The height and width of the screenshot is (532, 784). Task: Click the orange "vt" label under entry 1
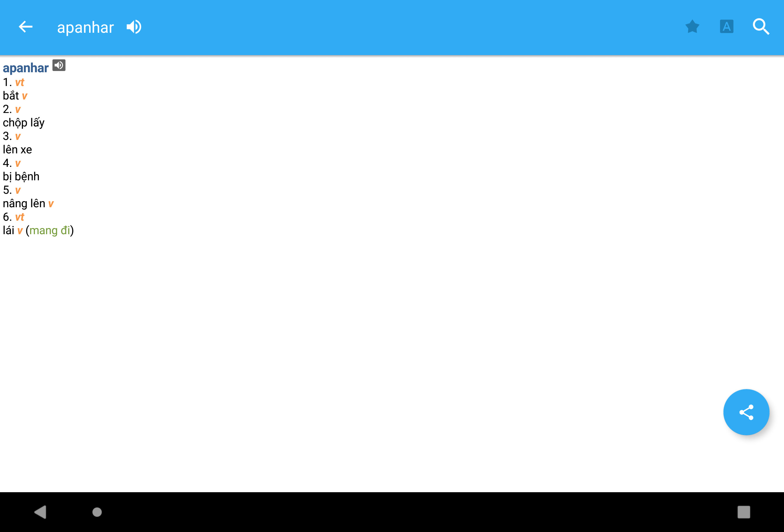20,82
